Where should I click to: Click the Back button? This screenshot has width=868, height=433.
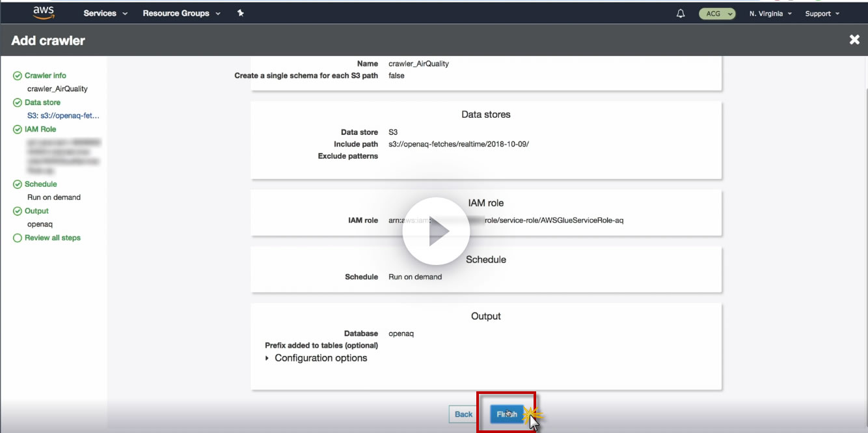(x=464, y=414)
